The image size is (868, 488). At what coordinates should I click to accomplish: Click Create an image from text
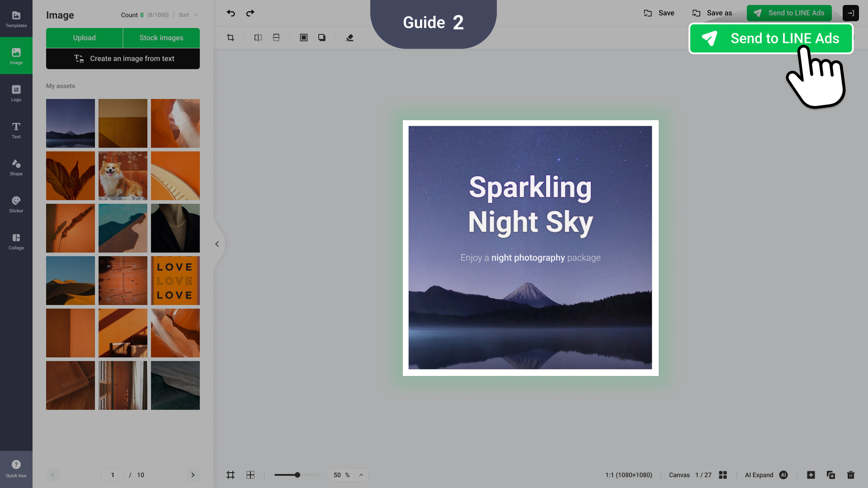[x=123, y=59]
